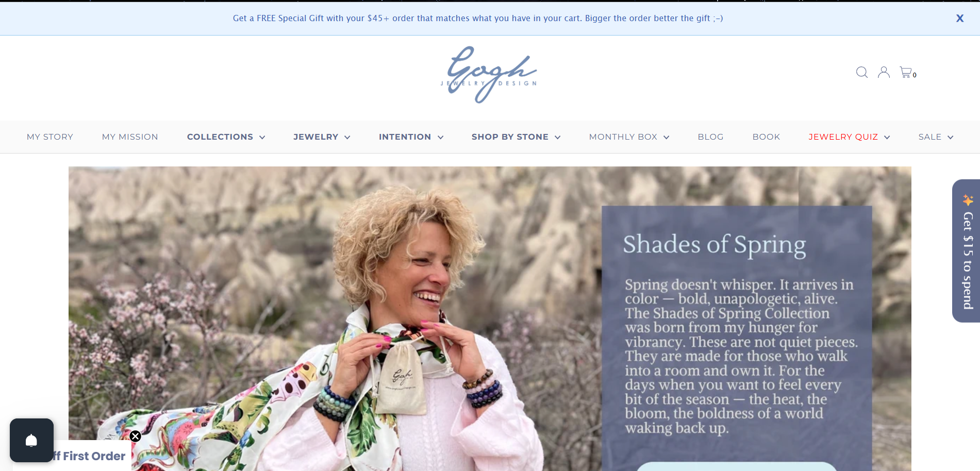Go to My Story page
The height and width of the screenshot is (471, 980).
coord(50,137)
